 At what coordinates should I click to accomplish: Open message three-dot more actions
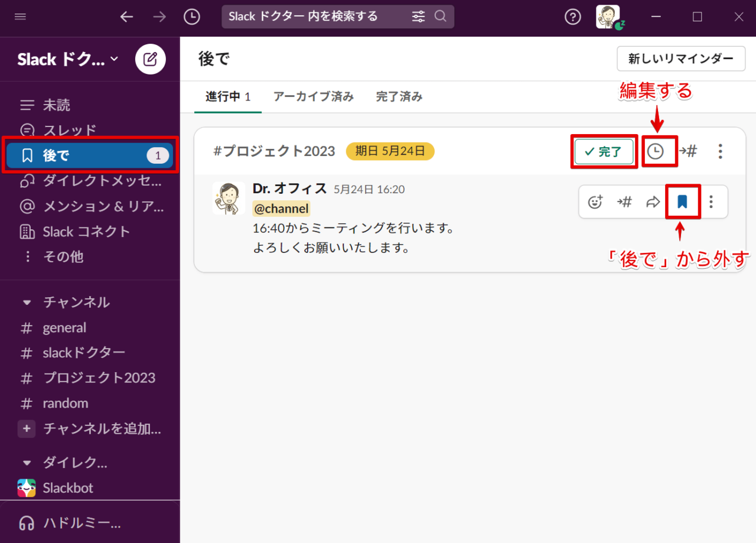point(711,202)
